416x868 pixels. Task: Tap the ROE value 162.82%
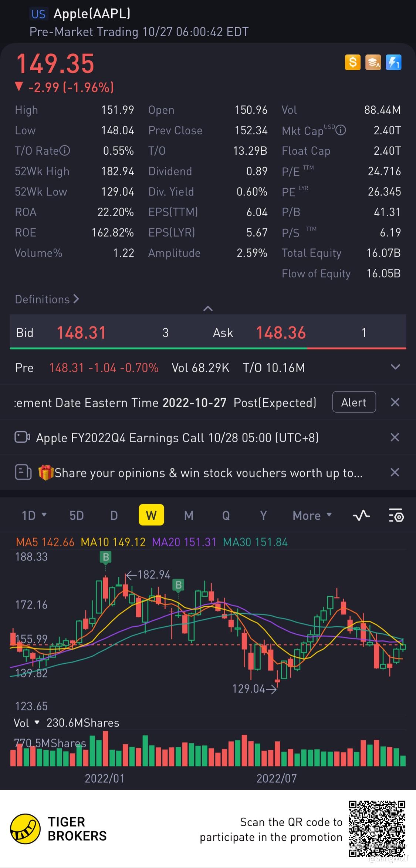pos(113,232)
